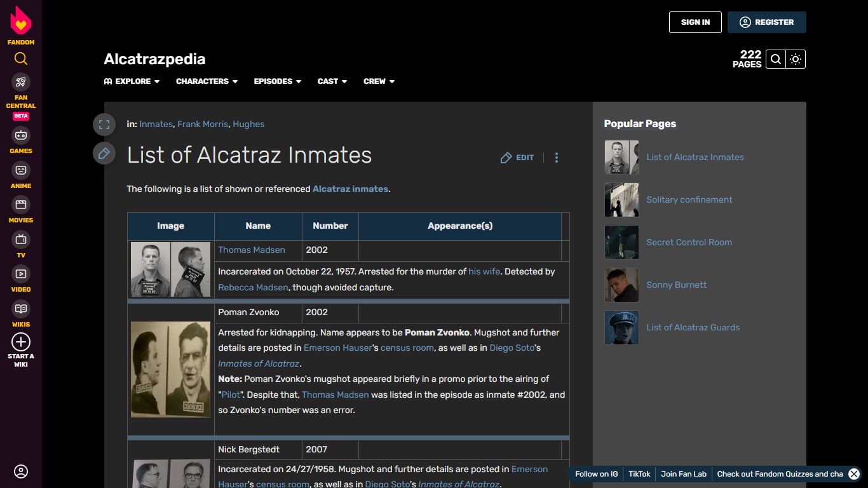
Task: Open the Hughes category link
Action: [x=248, y=124]
